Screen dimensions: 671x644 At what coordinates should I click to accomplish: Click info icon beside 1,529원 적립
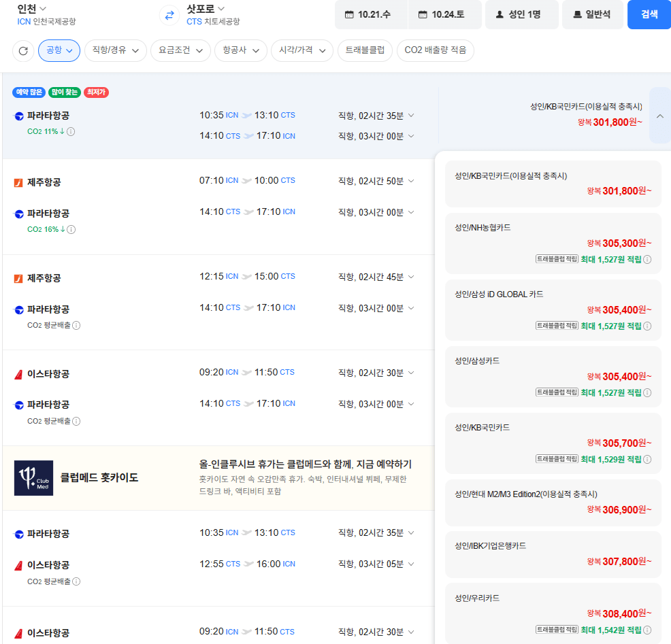tap(647, 460)
